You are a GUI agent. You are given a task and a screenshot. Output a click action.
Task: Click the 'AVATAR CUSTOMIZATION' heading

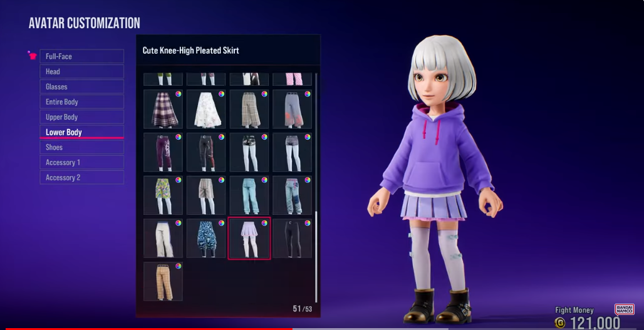pos(84,23)
